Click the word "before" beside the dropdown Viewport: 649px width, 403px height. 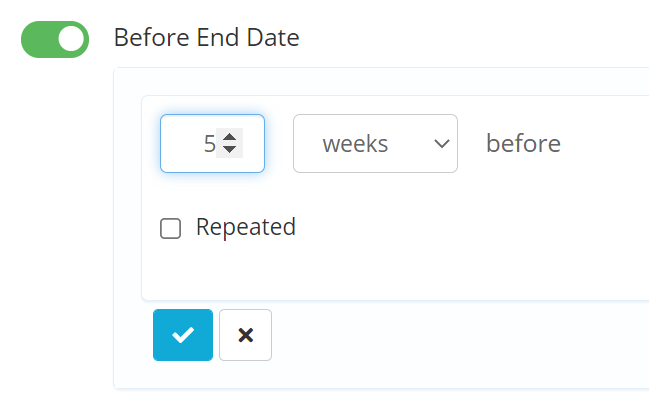click(x=523, y=144)
